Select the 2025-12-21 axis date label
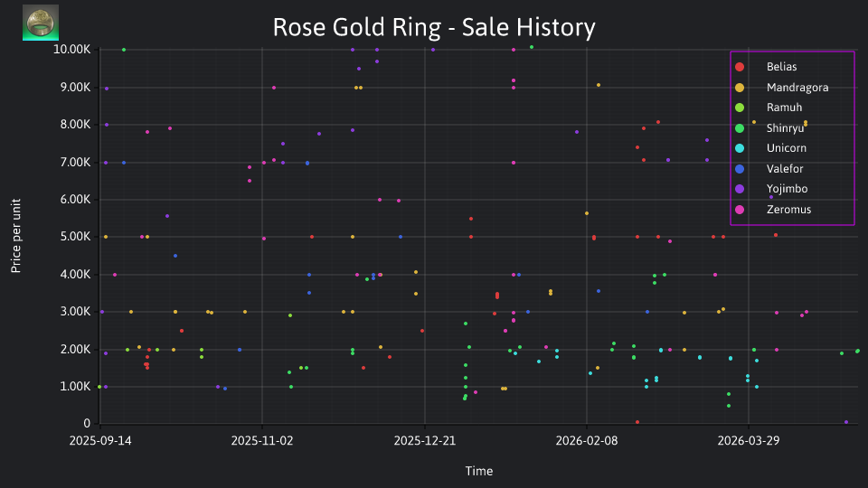 [x=425, y=441]
